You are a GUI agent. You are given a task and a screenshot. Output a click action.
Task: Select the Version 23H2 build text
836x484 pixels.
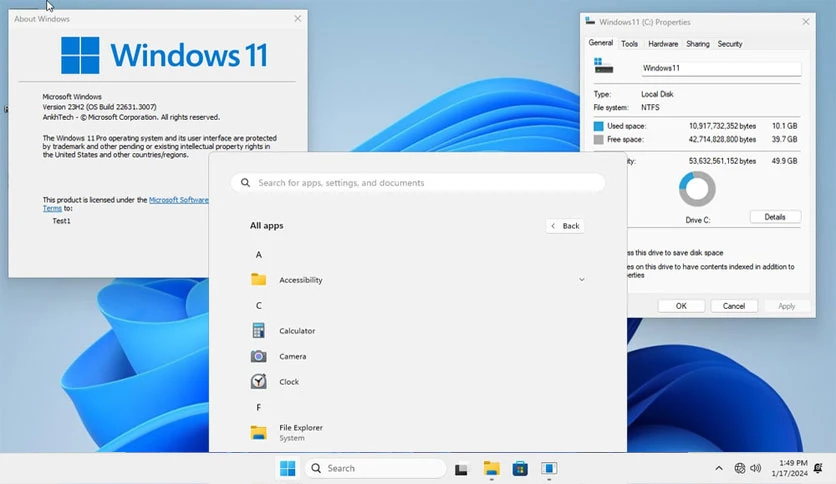[x=100, y=107]
